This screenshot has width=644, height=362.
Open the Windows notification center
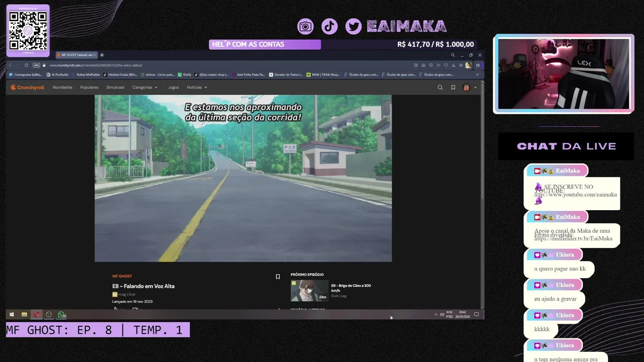476,314
